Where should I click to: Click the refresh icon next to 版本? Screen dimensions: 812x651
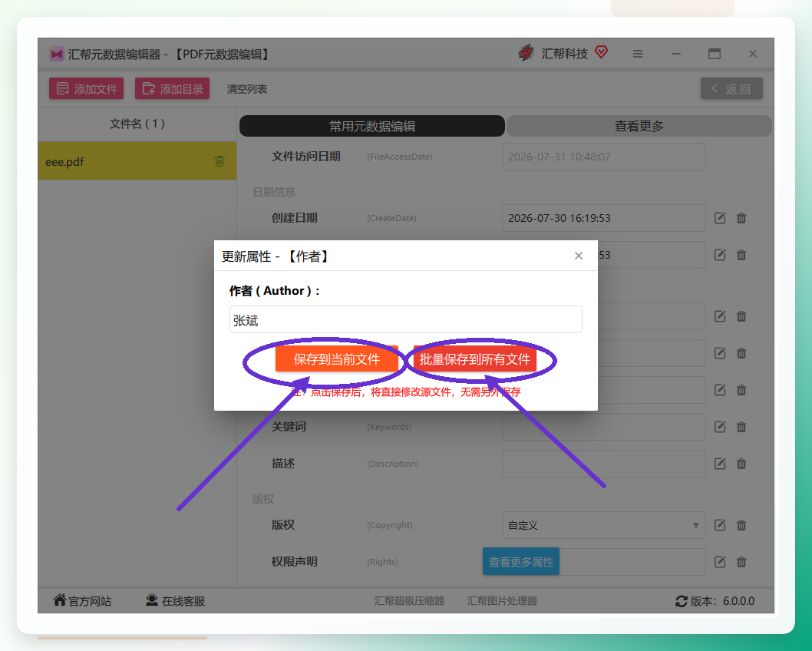[682, 601]
